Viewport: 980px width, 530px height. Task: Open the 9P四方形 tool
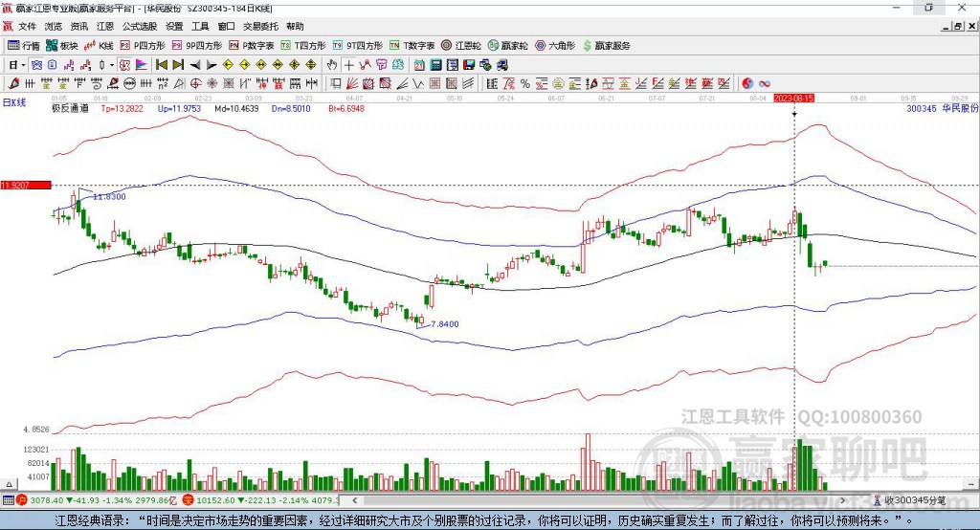tap(197, 46)
